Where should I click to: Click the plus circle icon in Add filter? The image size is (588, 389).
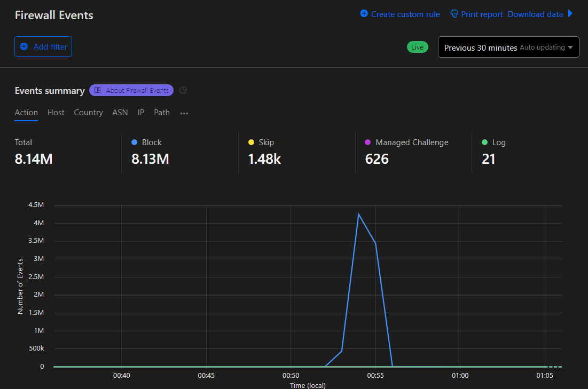tap(24, 46)
